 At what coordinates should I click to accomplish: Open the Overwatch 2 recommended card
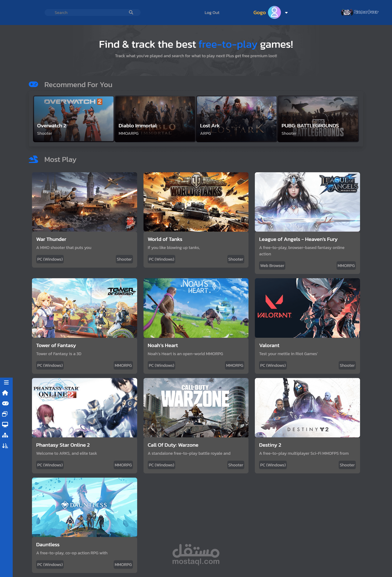click(74, 119)
